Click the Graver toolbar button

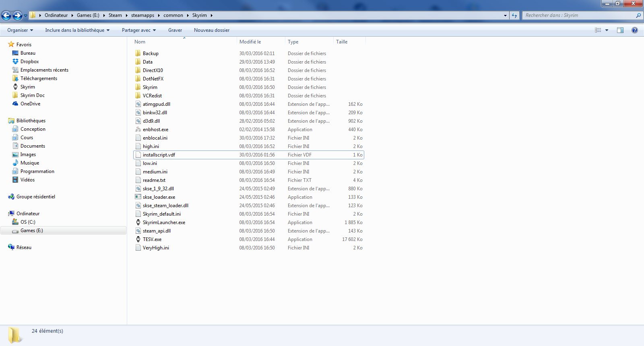tap(175, 30)
